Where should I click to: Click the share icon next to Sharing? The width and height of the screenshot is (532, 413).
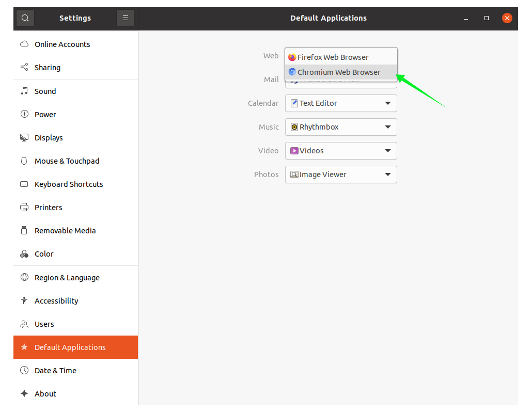point(24,67)
